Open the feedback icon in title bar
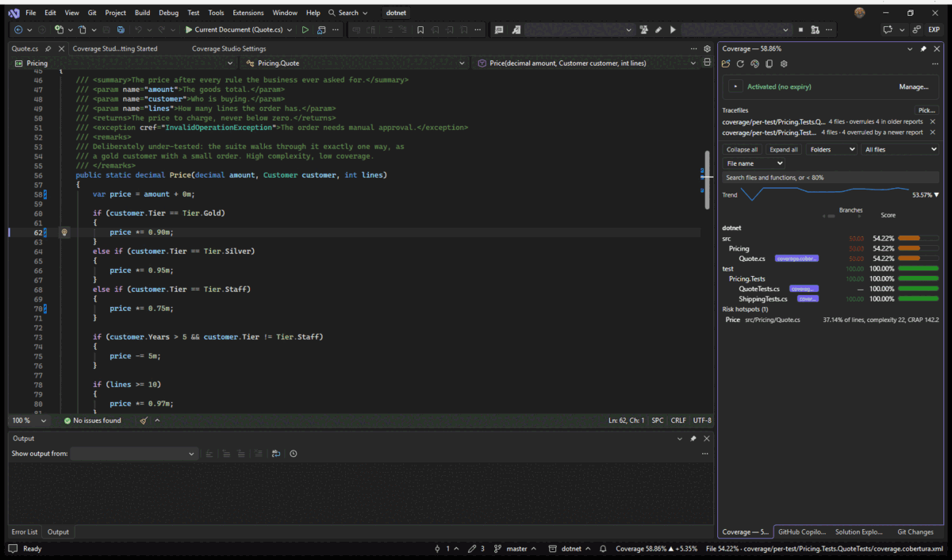952x560 pixels. click(x=888, y=29)
